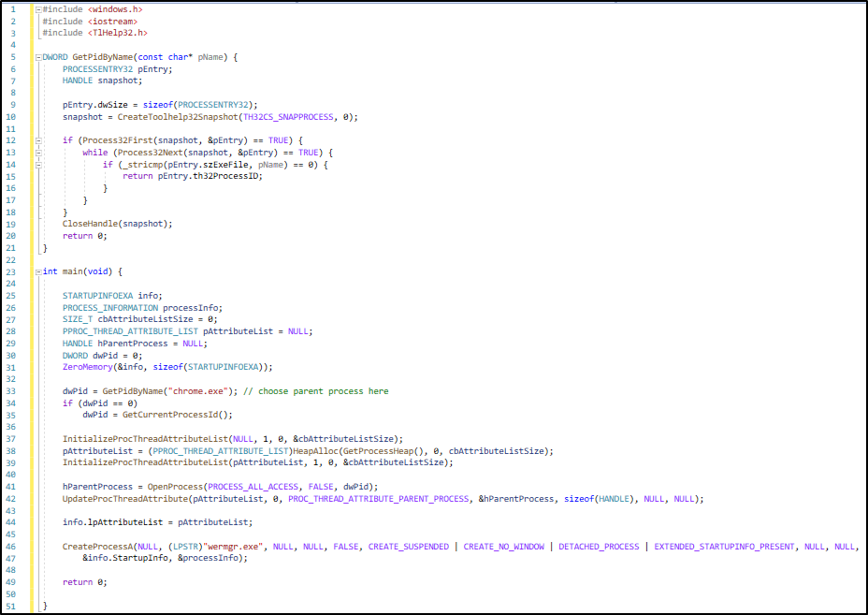
Task: Click line number 51 in gutter
Action: coord(11,607)
